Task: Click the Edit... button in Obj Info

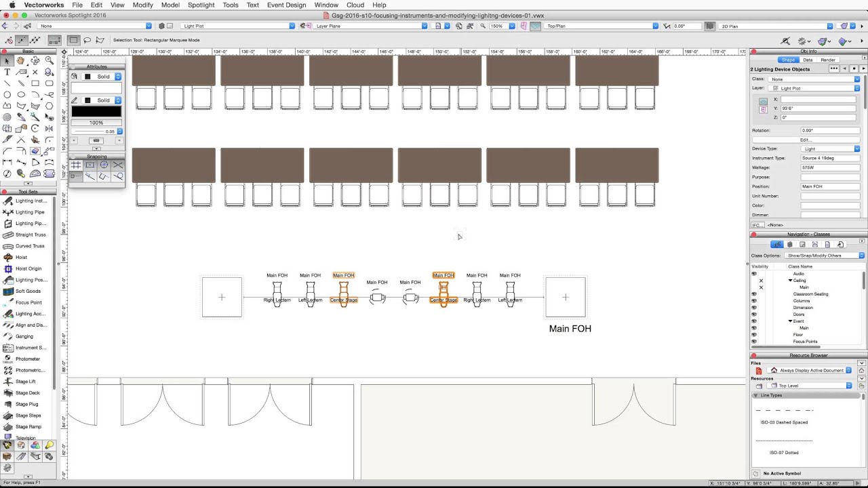Action: point(805,140)
